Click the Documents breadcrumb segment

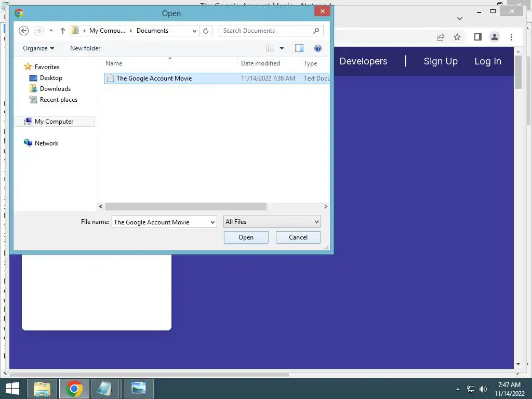coord(152,31)
